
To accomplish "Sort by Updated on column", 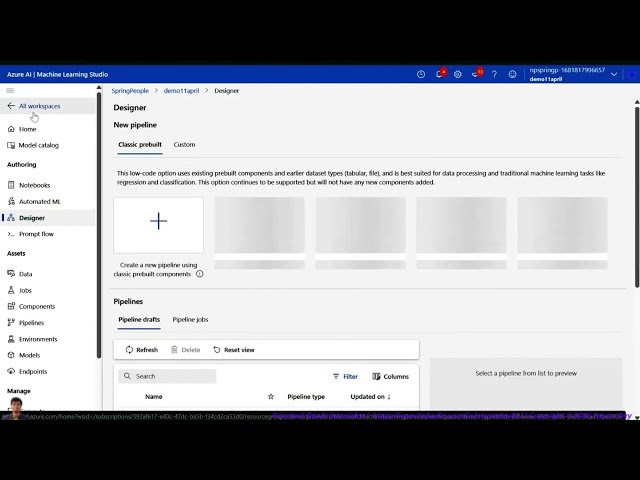I will (371, 396).
